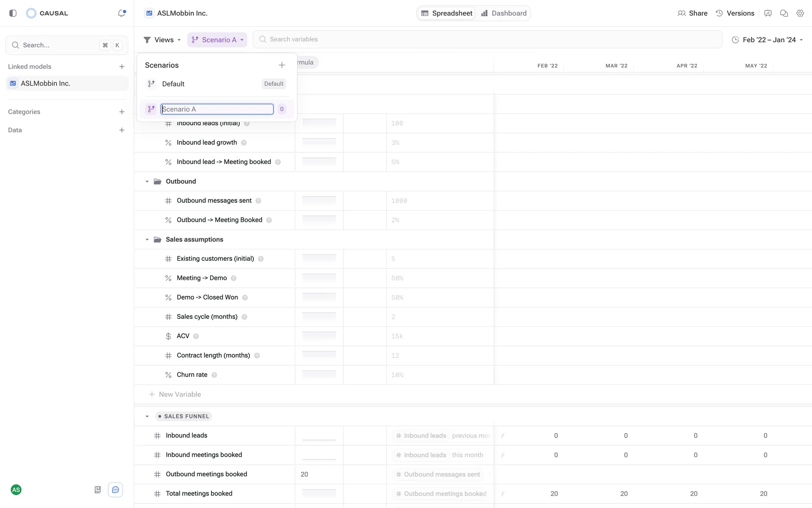Open the notifications bell
Viewport: 812px width, 508px height.
tap(121, 13)
